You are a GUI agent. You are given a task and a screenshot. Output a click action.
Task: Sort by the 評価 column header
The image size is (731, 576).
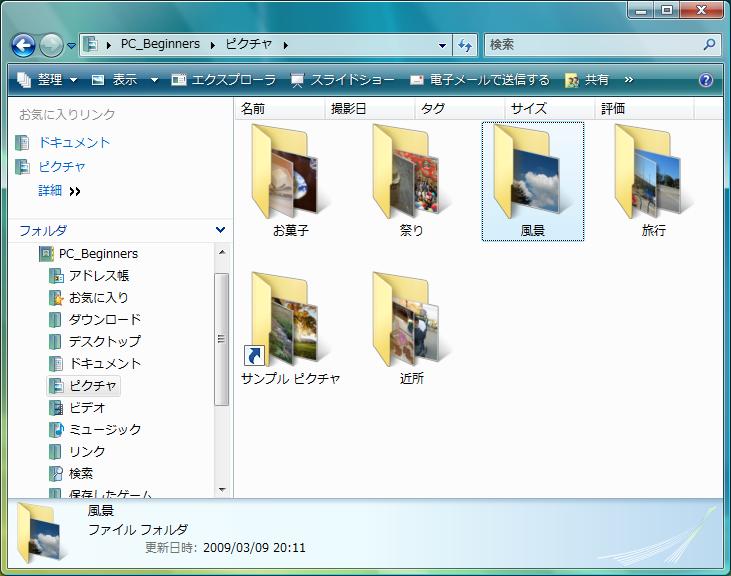tap(645, 109)
